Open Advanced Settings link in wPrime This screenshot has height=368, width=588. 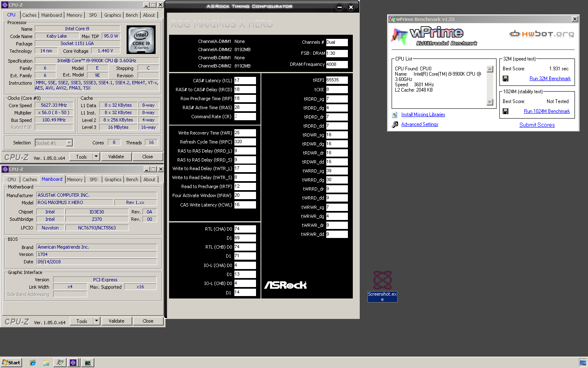tap(419, 125)
